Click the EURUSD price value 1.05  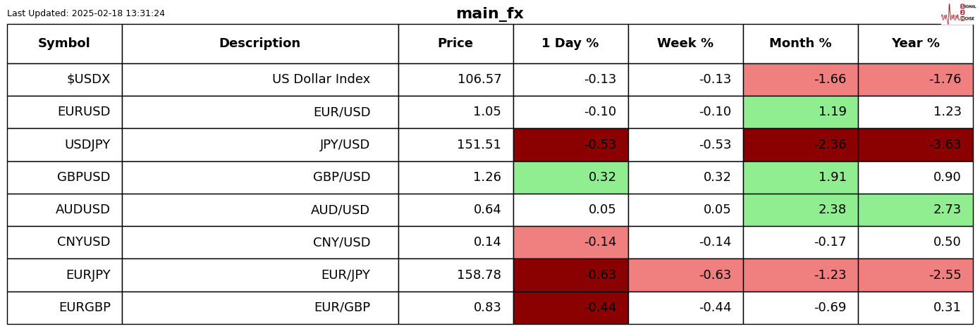[487, 112]
